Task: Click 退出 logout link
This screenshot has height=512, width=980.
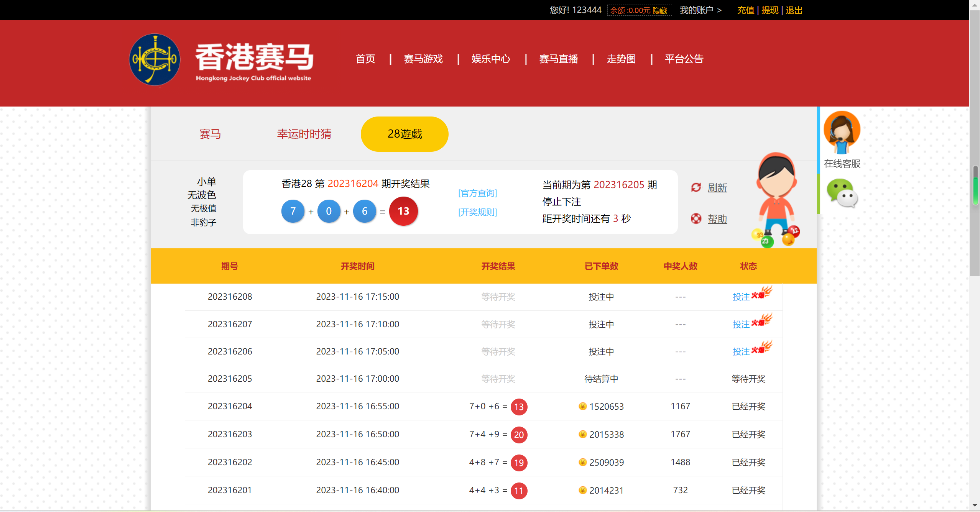Action: (x=794, y=10)
